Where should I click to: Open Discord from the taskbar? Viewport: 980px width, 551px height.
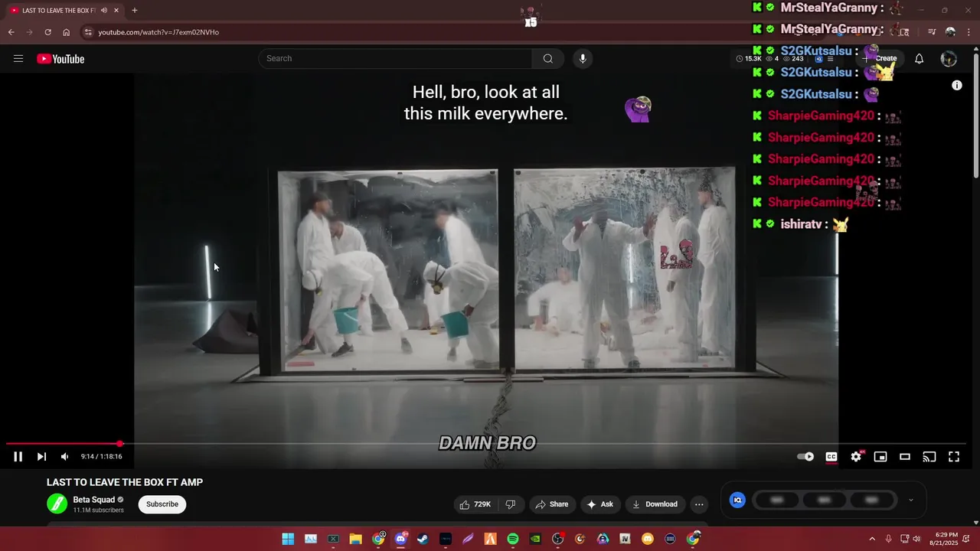[x=400, y=539]
